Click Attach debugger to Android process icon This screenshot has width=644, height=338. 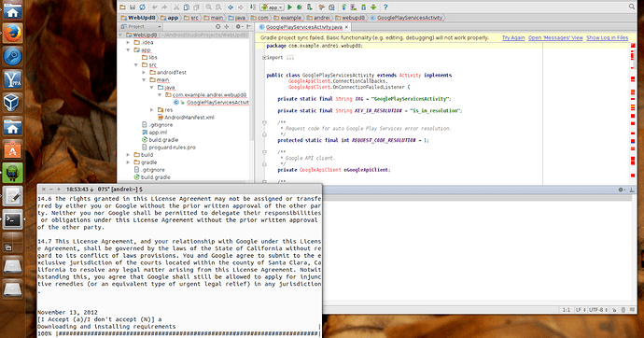click(x=310, y=7)
